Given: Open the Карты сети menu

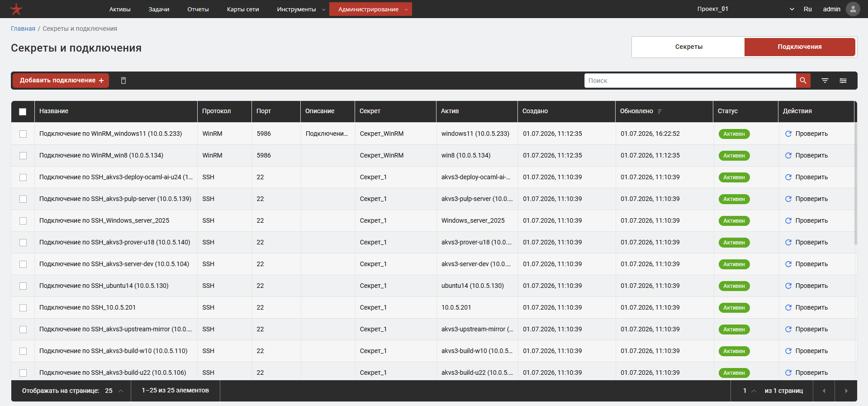Looking at the screenshot, I should 243,9.
